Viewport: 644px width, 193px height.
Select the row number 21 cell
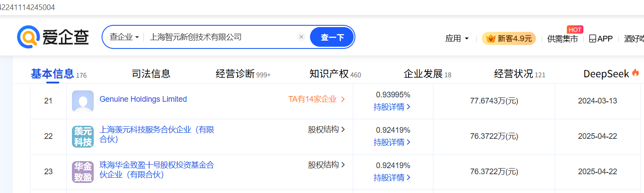coord(48,101)
